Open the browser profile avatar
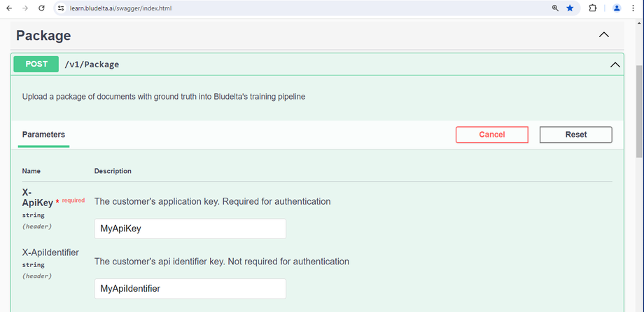Viewport: 644px width, 312px height. pos(617,8)
